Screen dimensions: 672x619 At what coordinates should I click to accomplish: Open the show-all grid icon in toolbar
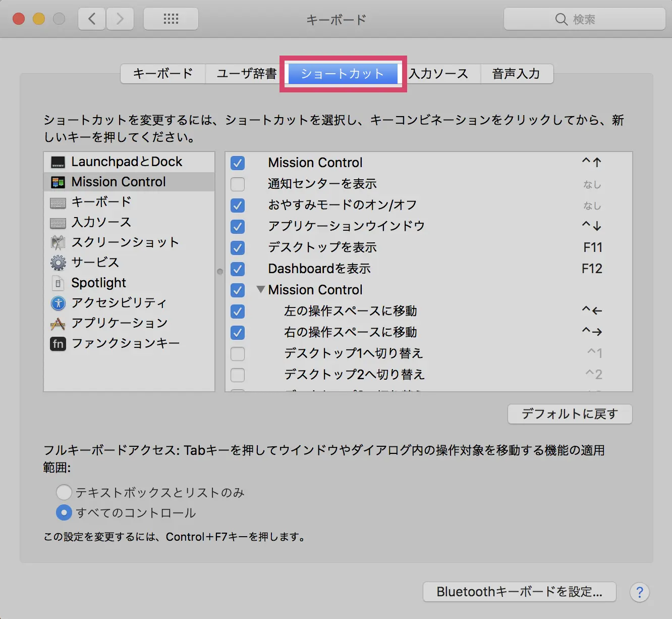[171, 19]
